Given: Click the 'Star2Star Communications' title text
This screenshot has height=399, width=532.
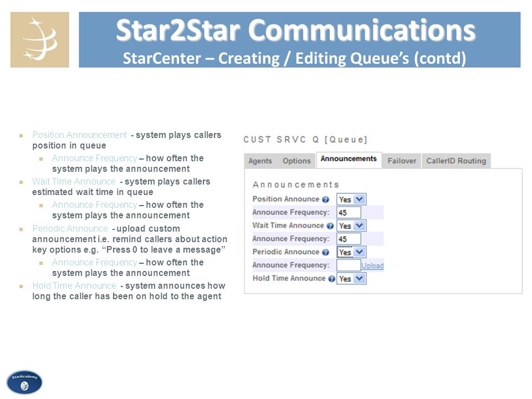Looking at the screenshot, I should (295, 30).
